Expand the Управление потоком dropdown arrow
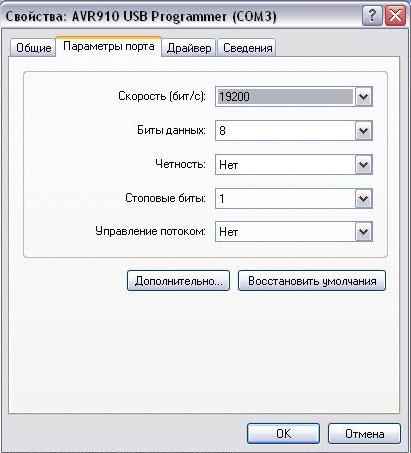The height and width of the screenshot is (453, 411). tap(363, 232)
